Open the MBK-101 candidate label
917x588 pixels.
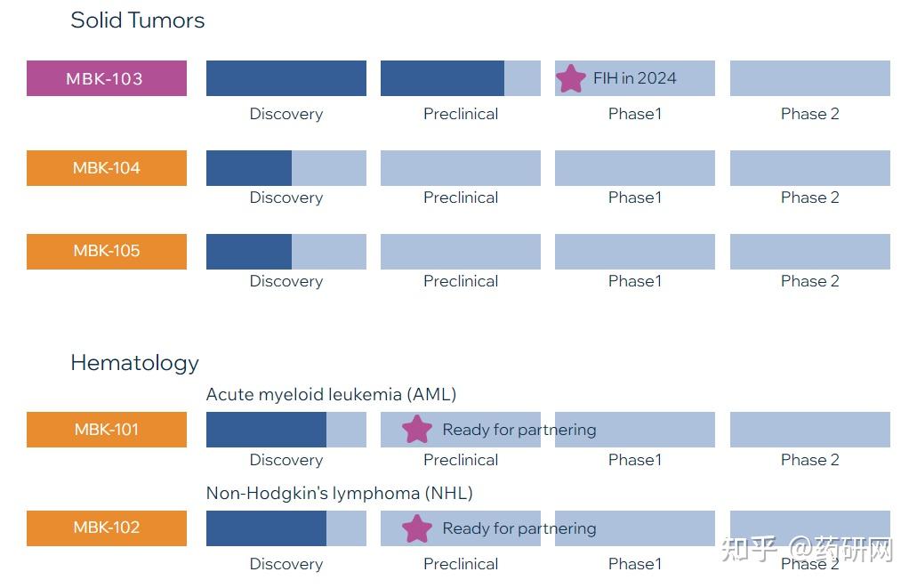[107, 430]
